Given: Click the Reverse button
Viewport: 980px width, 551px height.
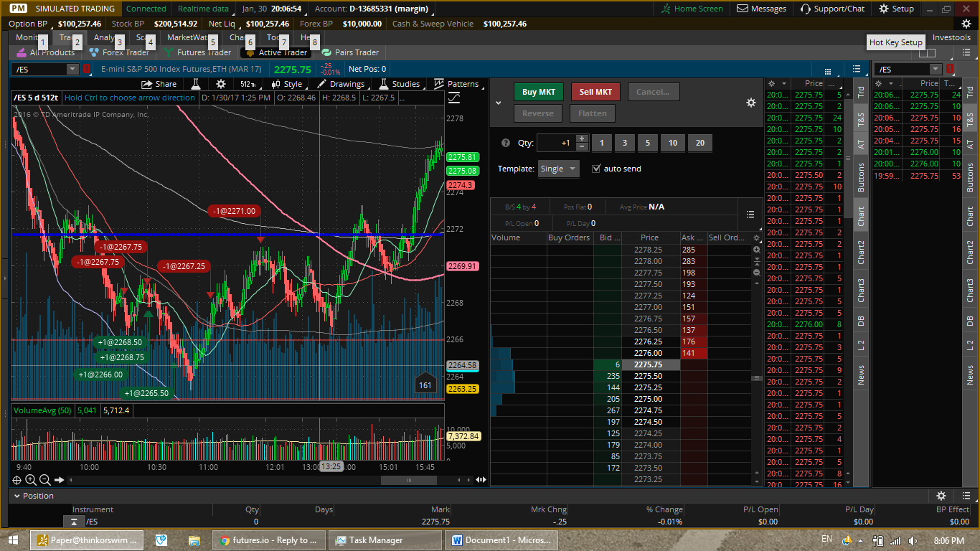Looking at the screenshot, I should 538,113.
